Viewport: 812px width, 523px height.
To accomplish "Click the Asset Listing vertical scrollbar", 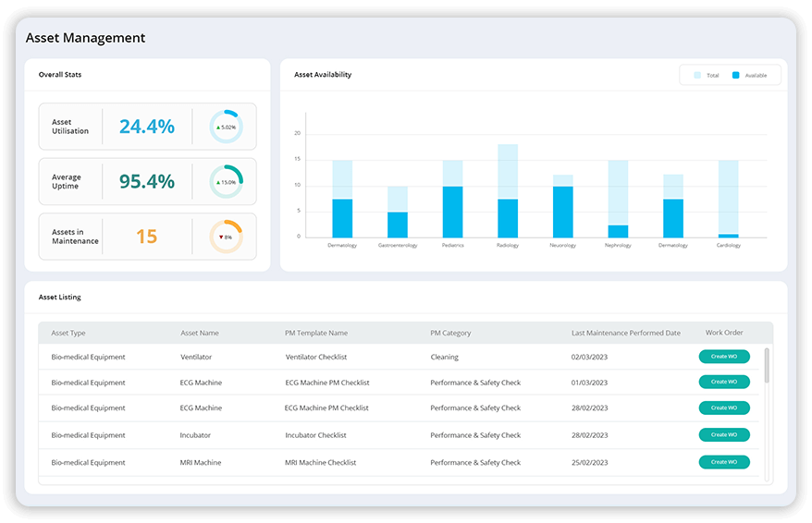I will 767,366.
